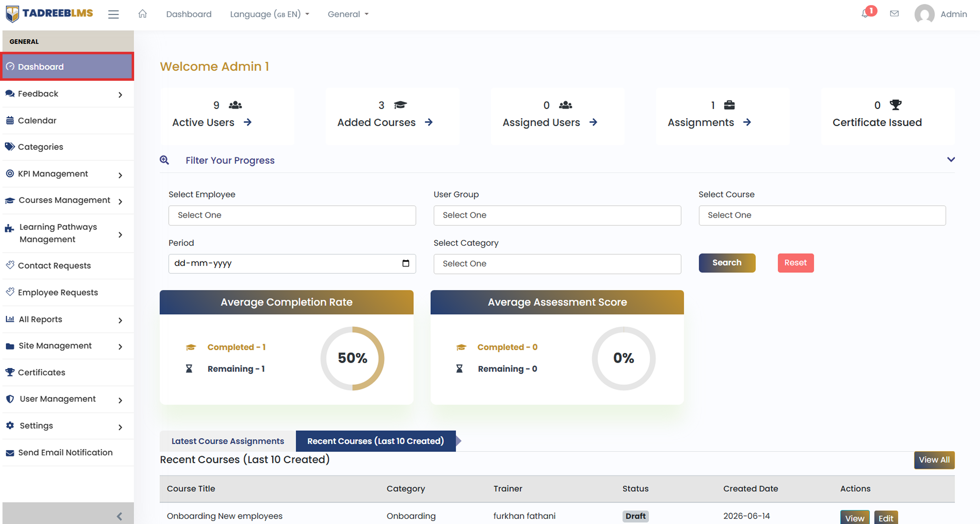The width and height of the screenshot is (980, 524).
Task: Open the Select Category dropdown
Action: coord(557,264)
